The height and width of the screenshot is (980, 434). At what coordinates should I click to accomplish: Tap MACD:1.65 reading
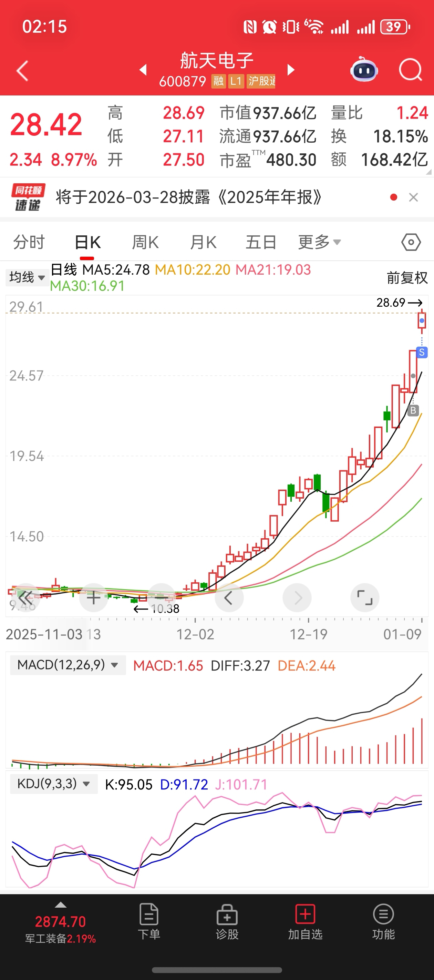point(168,666)
